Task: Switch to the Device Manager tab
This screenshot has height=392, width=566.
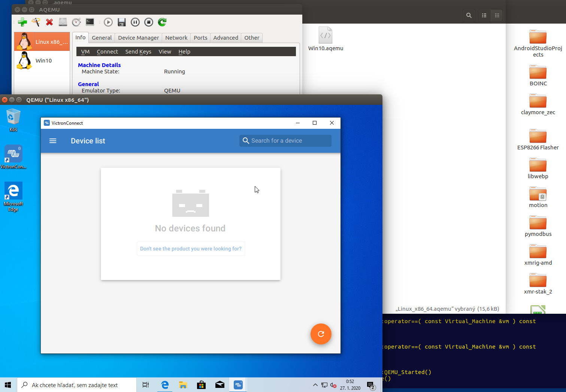Action: pos(138,38)
